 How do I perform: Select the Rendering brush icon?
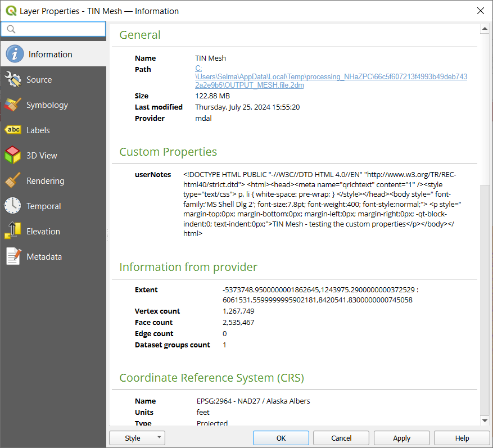pos(13,181)
